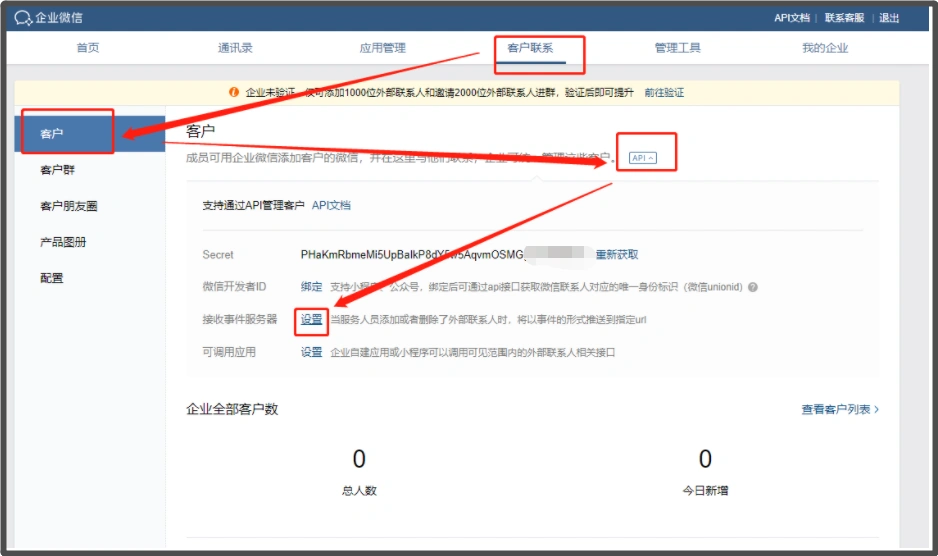938x556 pixels.
Task: Click 退出 to log out
Action: (889, 18)
